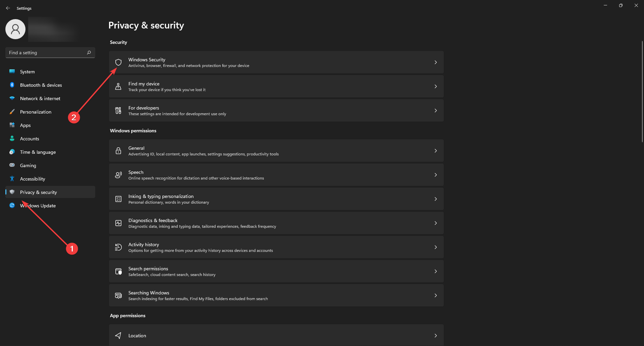Click the Inking & typing icon
The width and height of the screenshot is (644, 346).
[x=118, y=199]
